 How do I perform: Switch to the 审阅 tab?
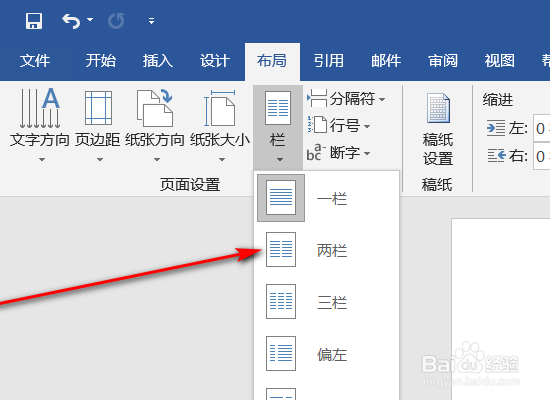coord(443,61)
